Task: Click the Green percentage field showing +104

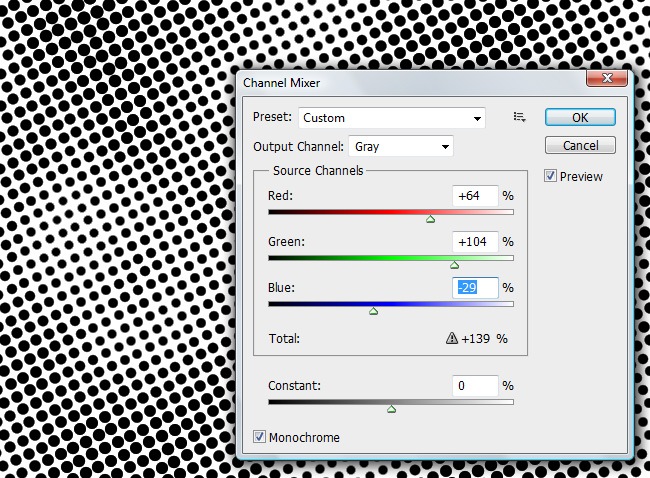Action: [475, 242]
